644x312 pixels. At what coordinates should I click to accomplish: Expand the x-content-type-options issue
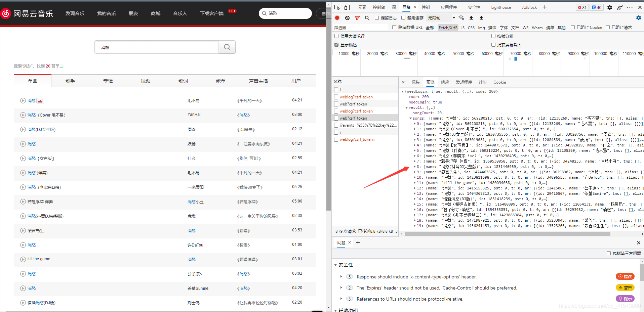click(341, 276)
